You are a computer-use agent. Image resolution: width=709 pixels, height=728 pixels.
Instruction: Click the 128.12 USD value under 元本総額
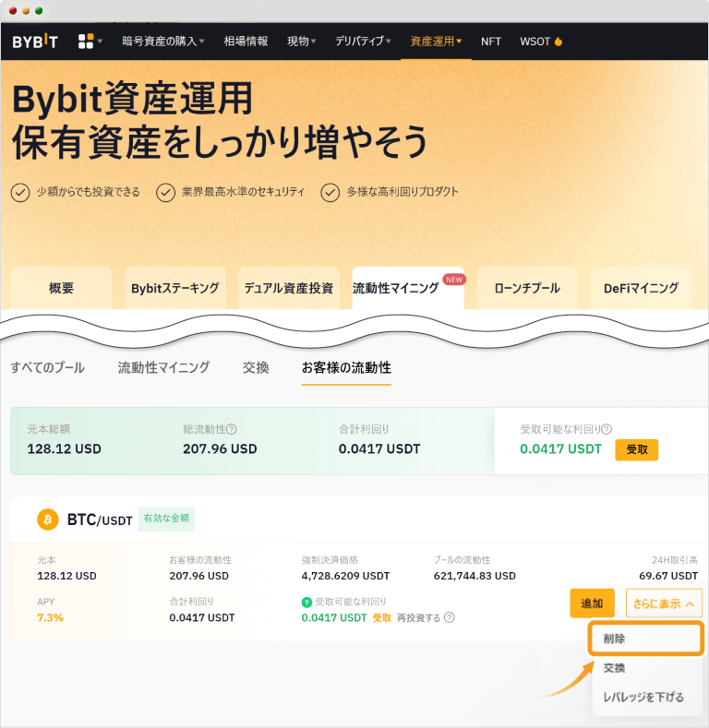coord(64,449)
